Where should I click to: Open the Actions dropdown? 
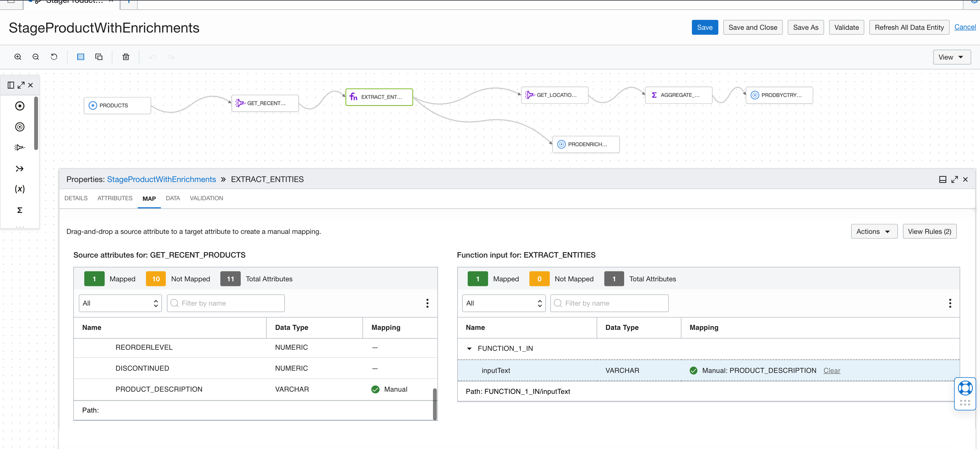tap(874, 231)
